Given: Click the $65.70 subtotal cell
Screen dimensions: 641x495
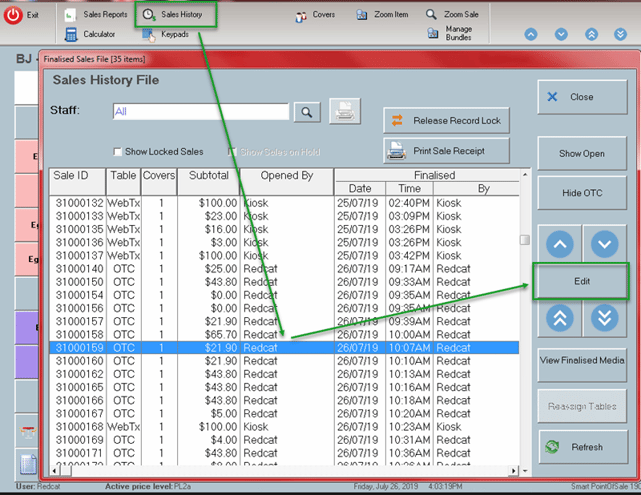Looking at the screenshot, I should tap(208, 335).
